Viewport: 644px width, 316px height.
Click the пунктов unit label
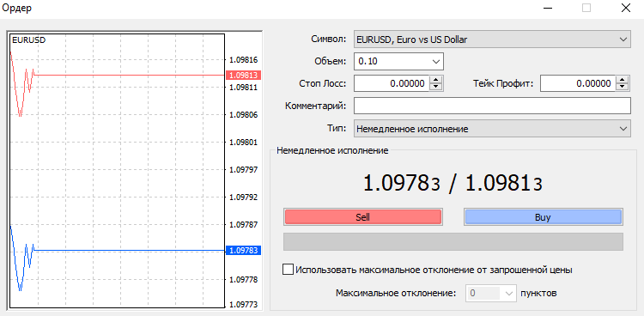(538, 294)
